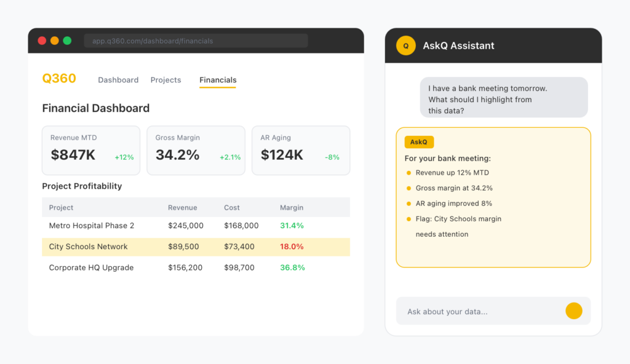Click the AskQ badge in the response
Screen dimensions: 630x364
point(419,142)
